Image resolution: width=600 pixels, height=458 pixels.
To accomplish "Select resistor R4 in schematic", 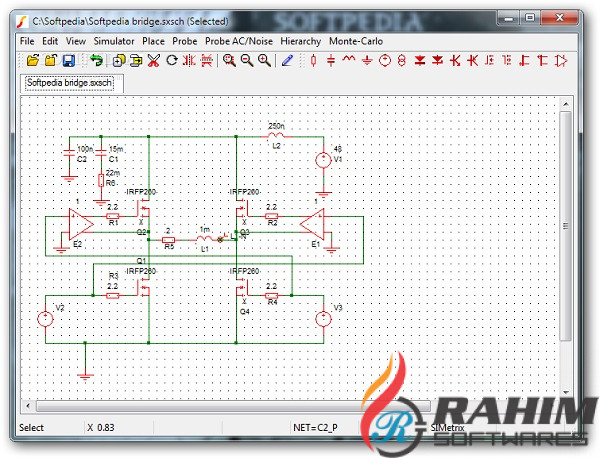I will [x=271, y=295].
